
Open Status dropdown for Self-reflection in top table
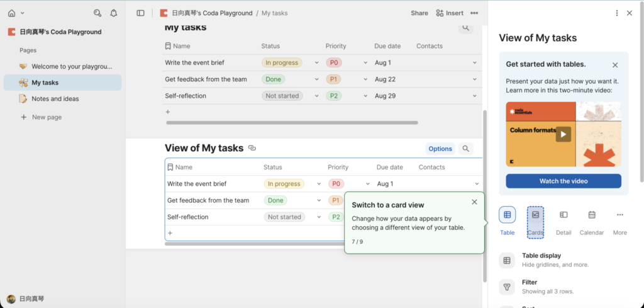316,96
